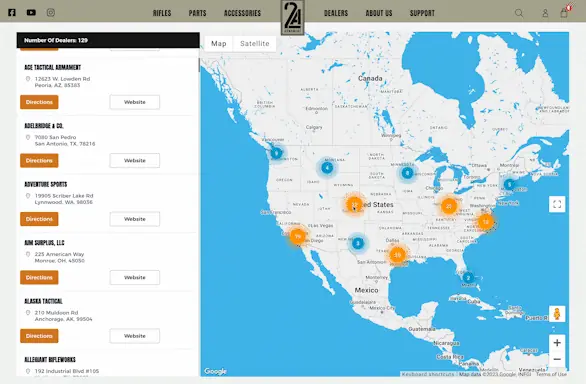Image resolution: width=586 pixels, height=384 pixels.
Task: Get directions to Aim Surplus, LLC
Action: pos(39,277)
